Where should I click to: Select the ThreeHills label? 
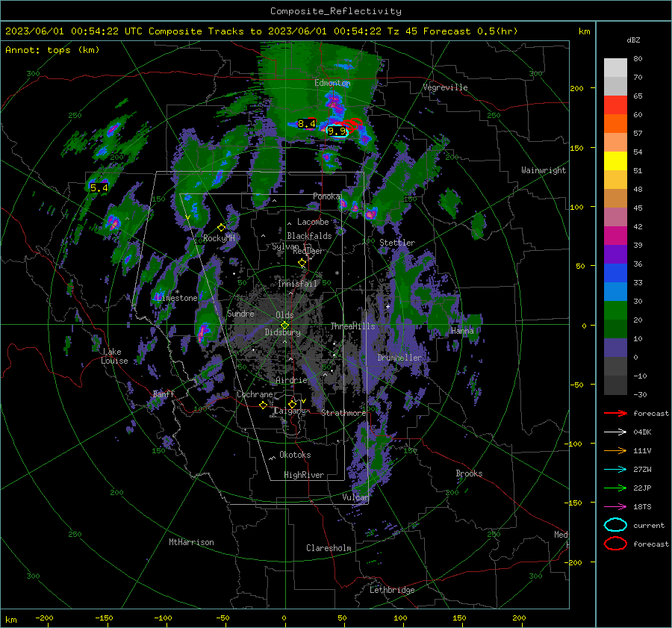click(352, 326)
